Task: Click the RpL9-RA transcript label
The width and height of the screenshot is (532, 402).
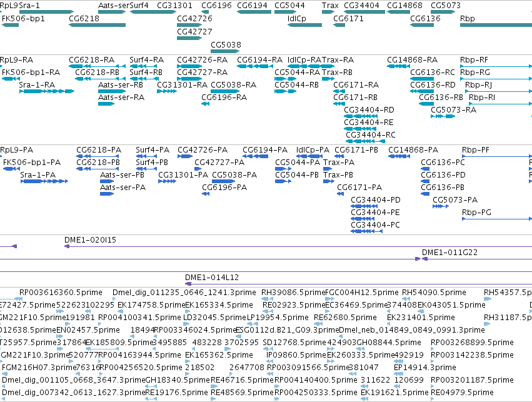Action: pyautogui.click(x=17, y=60)
